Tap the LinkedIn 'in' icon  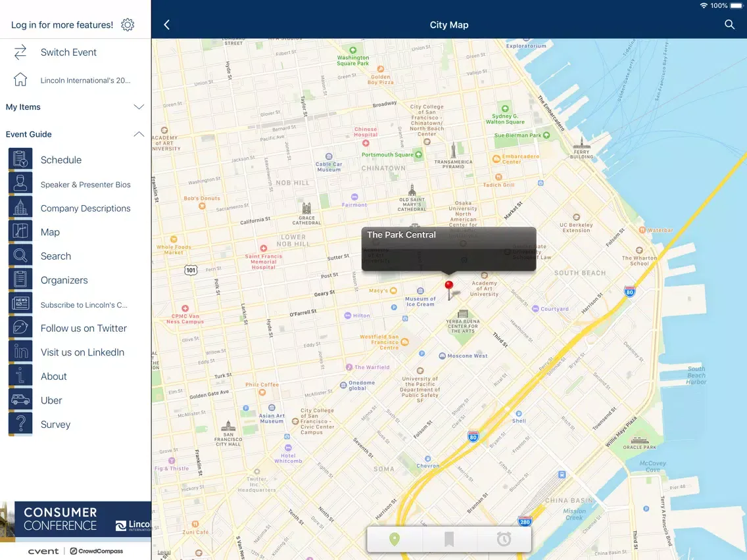(20, 352)
